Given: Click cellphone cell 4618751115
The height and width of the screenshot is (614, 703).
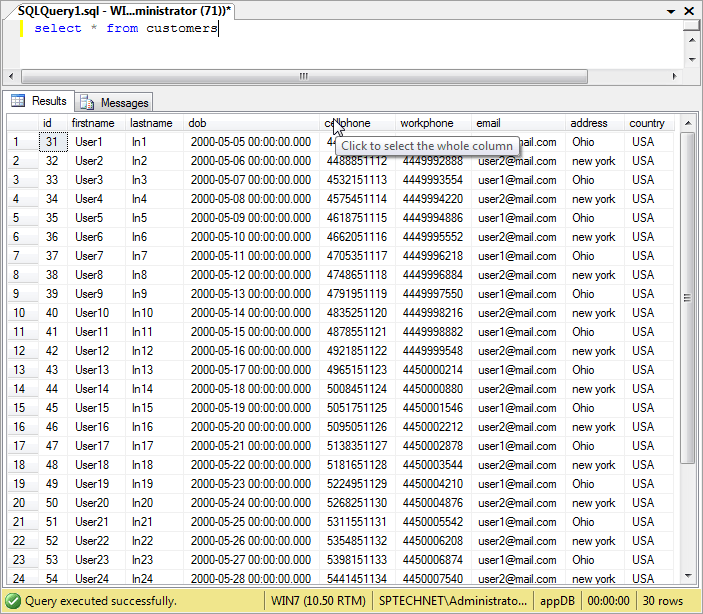Looking at the screenshot, I should (x=357, y=218).
